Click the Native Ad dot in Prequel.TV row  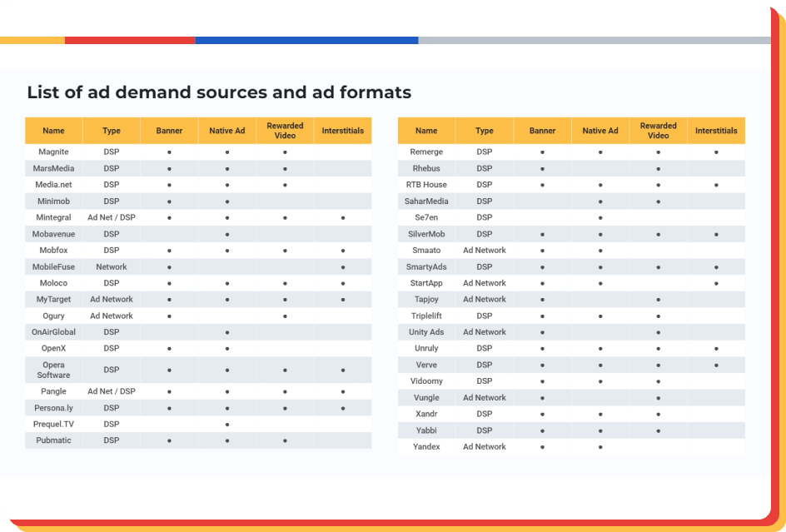point(227,425)
